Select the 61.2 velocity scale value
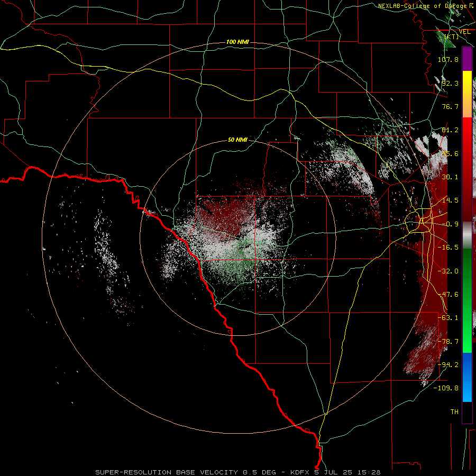The width and height of the screenshot is (476, 476). (x=450, y=130)
